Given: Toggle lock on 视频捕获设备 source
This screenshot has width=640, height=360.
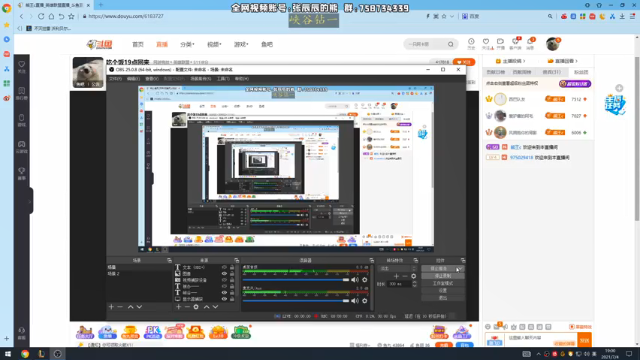Looking at the screenshot, I should point(232,280).
